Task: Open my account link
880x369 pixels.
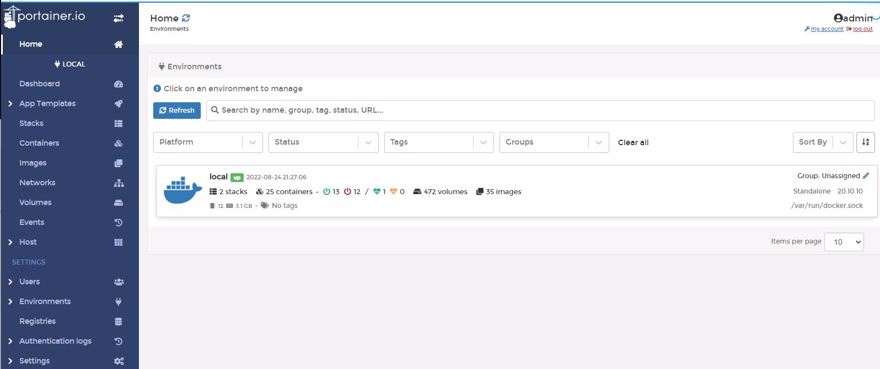Action: 827,29
